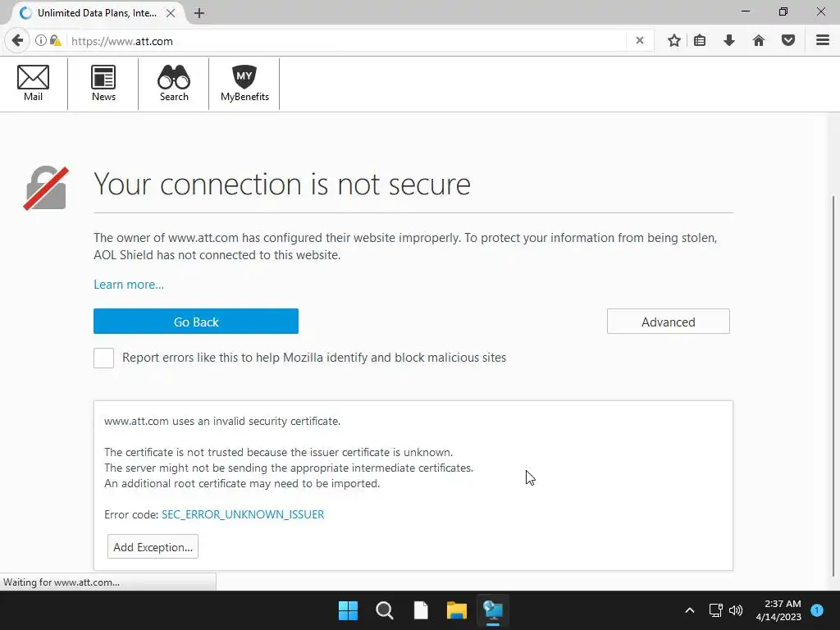
Task: Click the crossed-out padlock image
Action: pyautogui.click(x=46, y=188)
